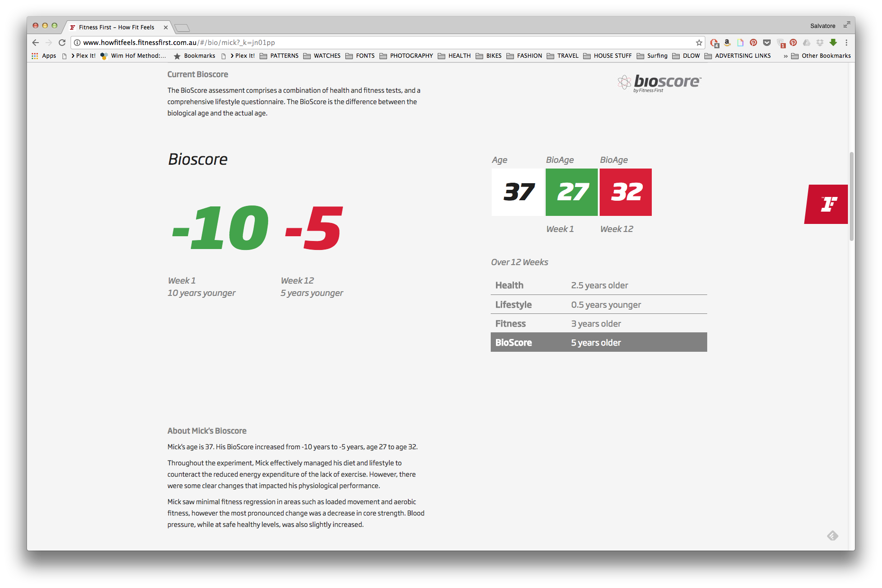Viewport: 882px width, 588px height.
Task: Reload the page with the refresh icon
Action: [62, 43]
